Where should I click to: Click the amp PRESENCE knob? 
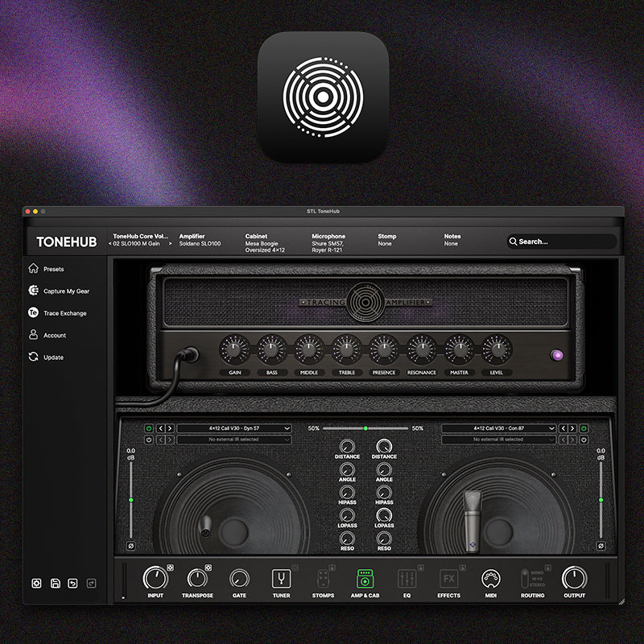tap(384, 350)
